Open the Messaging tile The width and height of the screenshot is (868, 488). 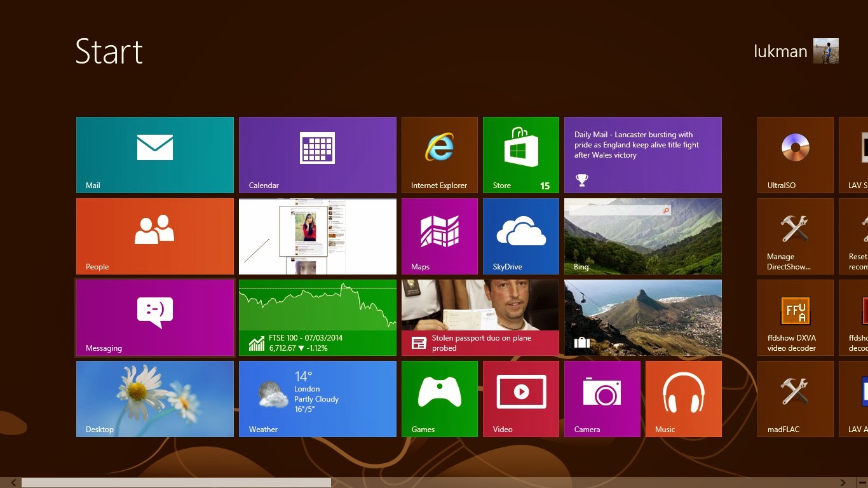[x=155, y=318]
